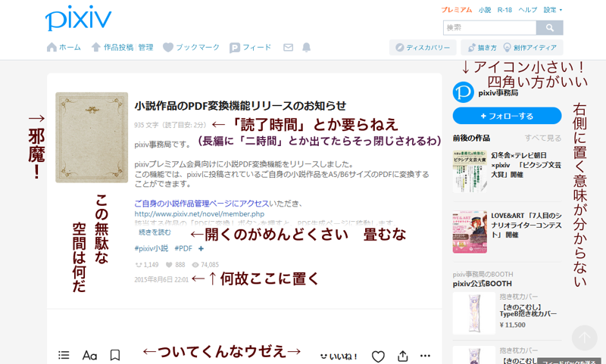
Task: Click the novel cover thumbnail
Action: click(92, 138)
